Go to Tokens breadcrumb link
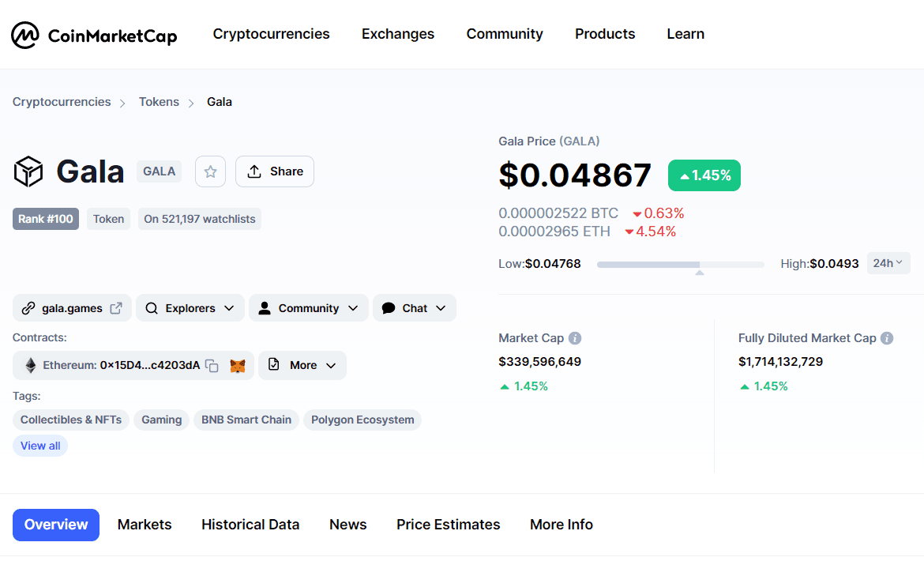Screen dimensions: 924x561 click(159, 102)
